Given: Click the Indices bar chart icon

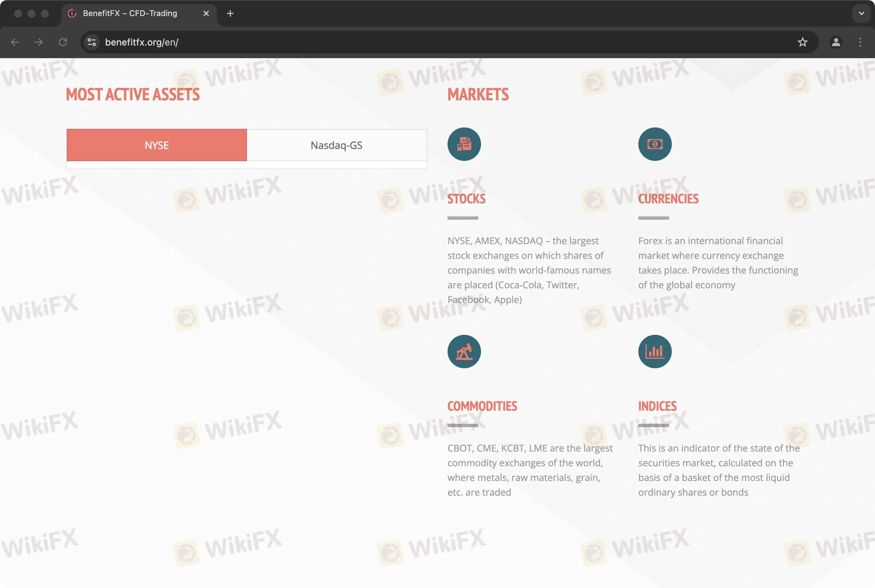Looking at the screenshot, I should [654, 351].
